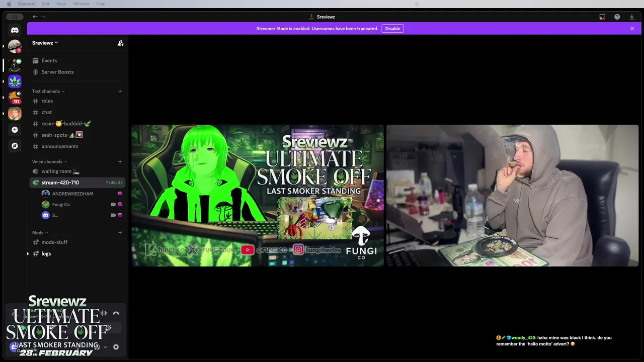Dismiss the Streamer Mode banner with X
The width and height of the screenshot is (644, 362).
pyautogui.click(x=632, y=29)
